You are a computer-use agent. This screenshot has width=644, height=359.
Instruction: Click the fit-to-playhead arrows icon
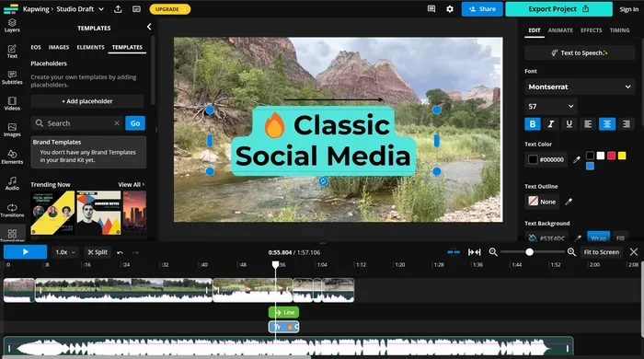(475, 252)
